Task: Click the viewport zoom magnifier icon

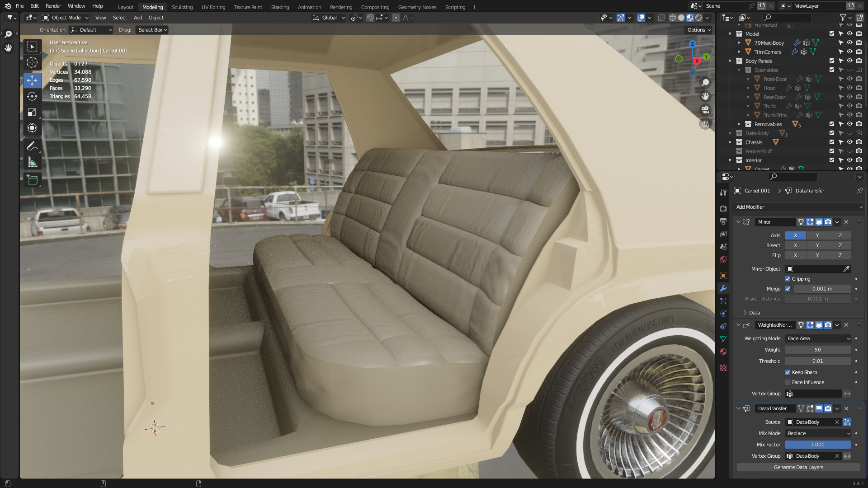Action: pyautogui.click(x=705, y=83)
